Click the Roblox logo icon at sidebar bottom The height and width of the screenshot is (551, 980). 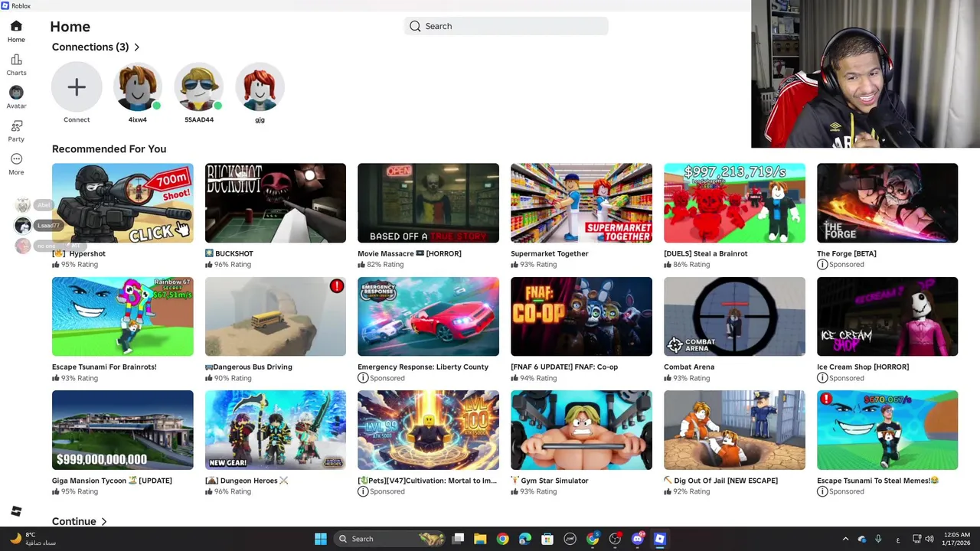(x=16, y=511)
